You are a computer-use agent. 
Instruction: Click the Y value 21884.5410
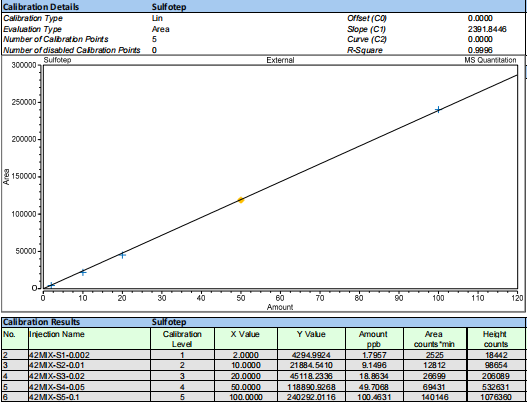coord(311,366)
